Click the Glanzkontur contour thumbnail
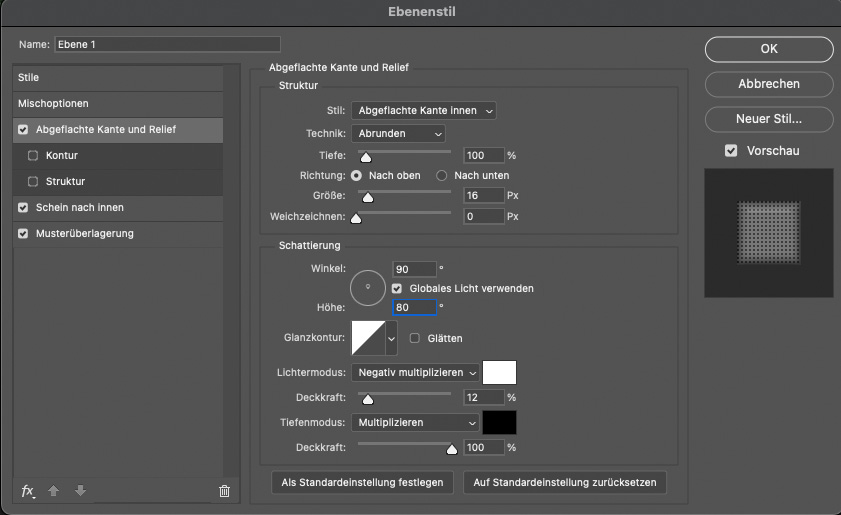The width and height of the screenshot is (841, 515). pyautogui.click(x=368, y=338)
